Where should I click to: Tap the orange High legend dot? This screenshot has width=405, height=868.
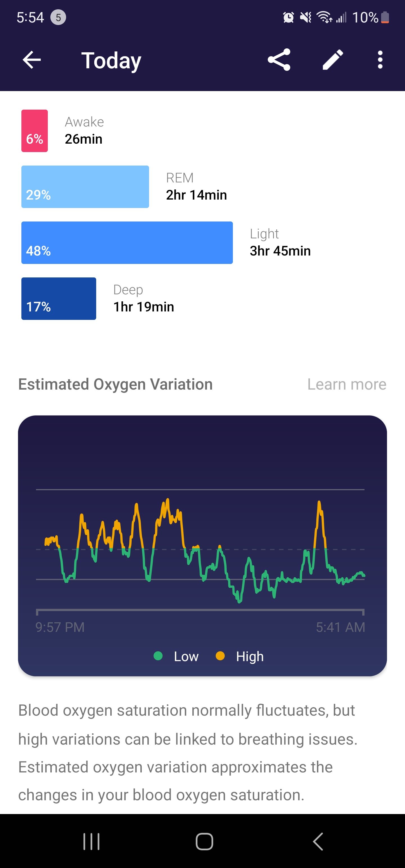[x=220, y=656]
